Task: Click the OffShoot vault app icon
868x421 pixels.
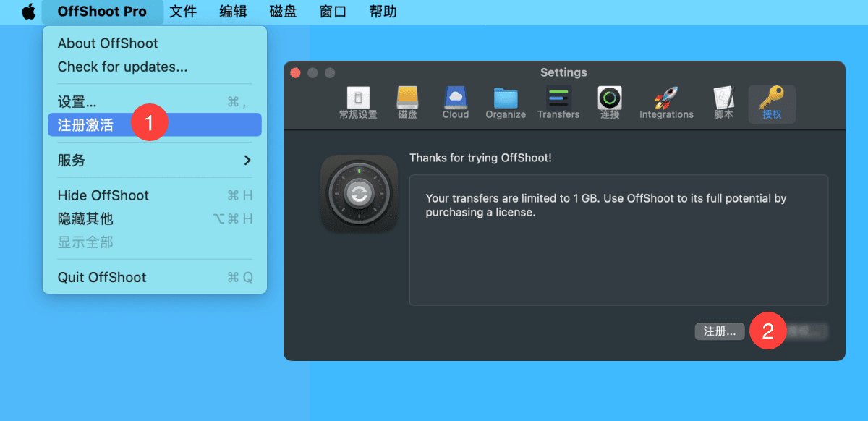Action: [x=359, y=193]
